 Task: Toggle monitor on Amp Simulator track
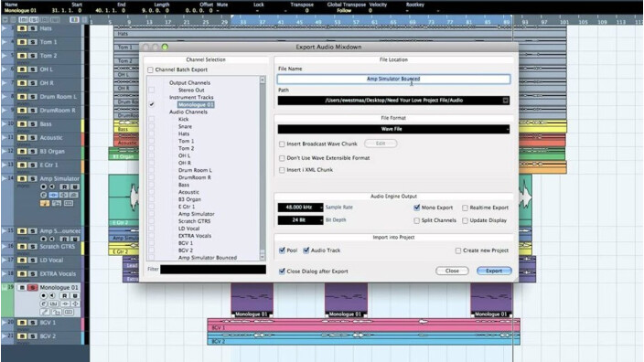(52, 186)
